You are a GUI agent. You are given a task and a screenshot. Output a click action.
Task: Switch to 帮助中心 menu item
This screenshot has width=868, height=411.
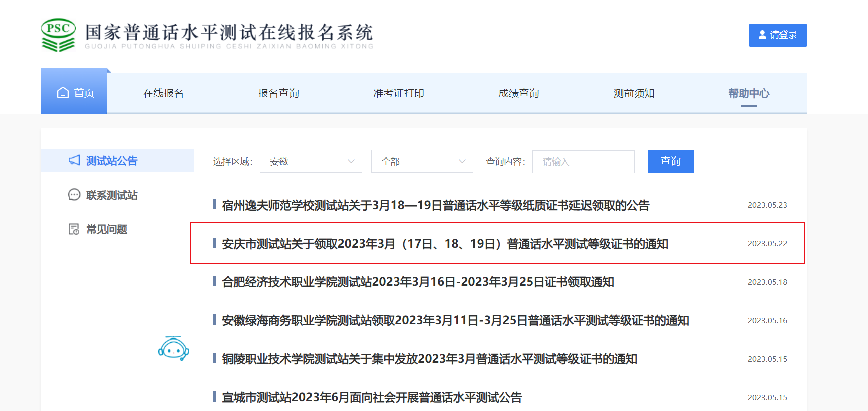coord(749,93)
